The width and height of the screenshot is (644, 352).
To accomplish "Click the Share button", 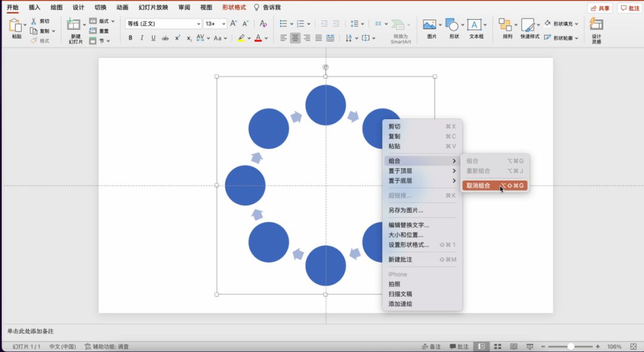I will [x=600, y=8].
